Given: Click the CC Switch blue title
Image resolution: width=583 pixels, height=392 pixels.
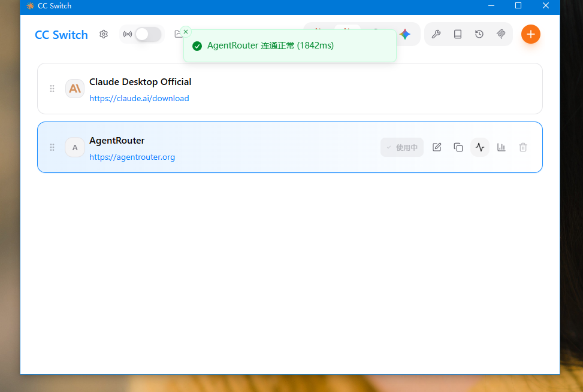Looking at the screenshot, I should (61, 35).
